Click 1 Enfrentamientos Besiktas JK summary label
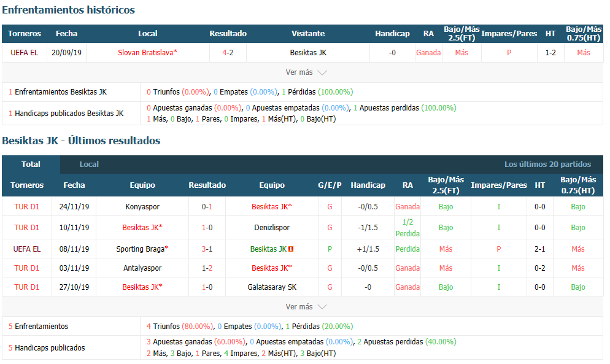The height and width of the screenshot is (364, 610). [58, 92]
